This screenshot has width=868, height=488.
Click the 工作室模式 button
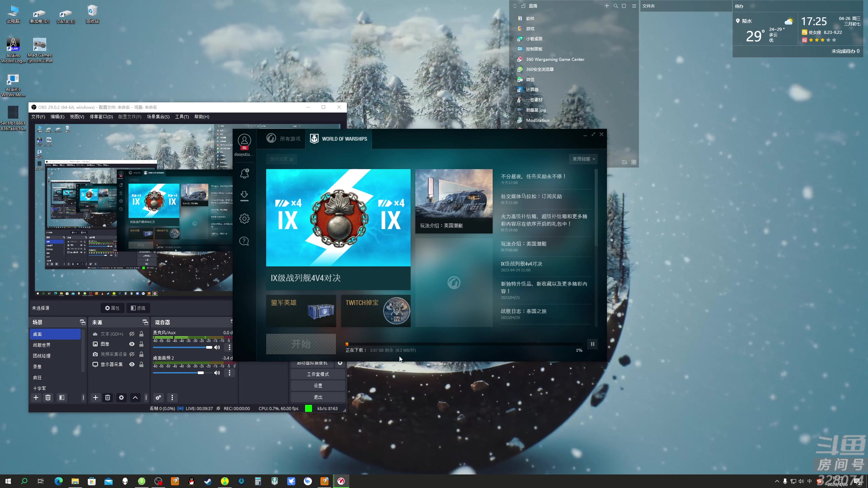point(318,374)
